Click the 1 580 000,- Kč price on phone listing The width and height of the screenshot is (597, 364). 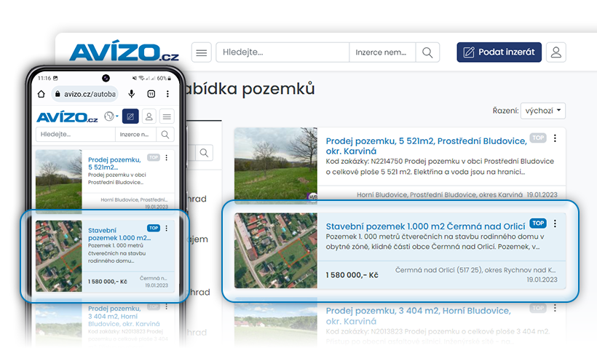[x=107, y=282]
